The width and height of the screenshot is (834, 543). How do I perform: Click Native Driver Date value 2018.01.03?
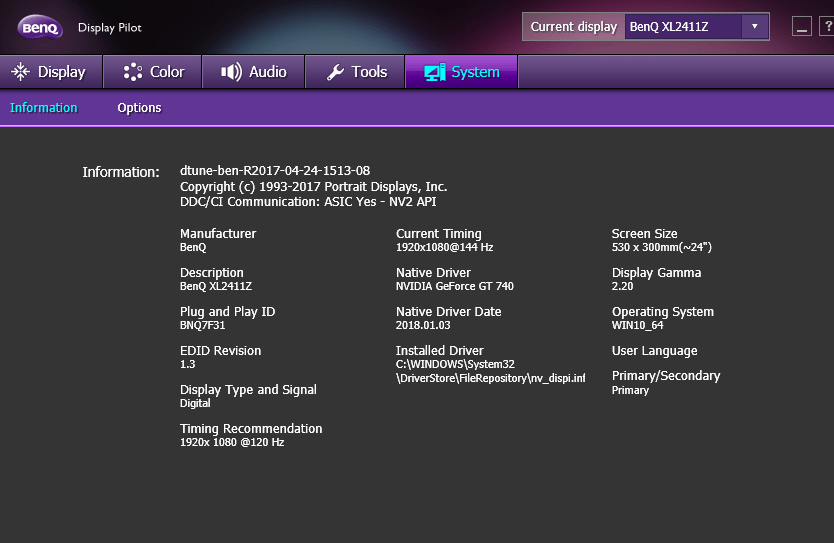[423, 325]
